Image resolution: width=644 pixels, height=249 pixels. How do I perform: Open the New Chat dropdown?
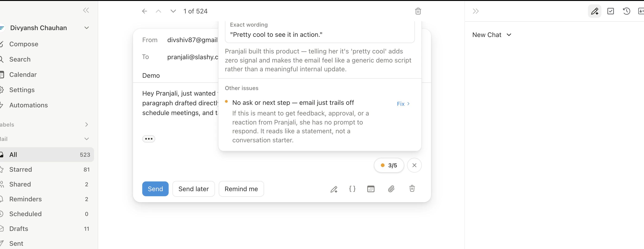click(x=492, y=35)
